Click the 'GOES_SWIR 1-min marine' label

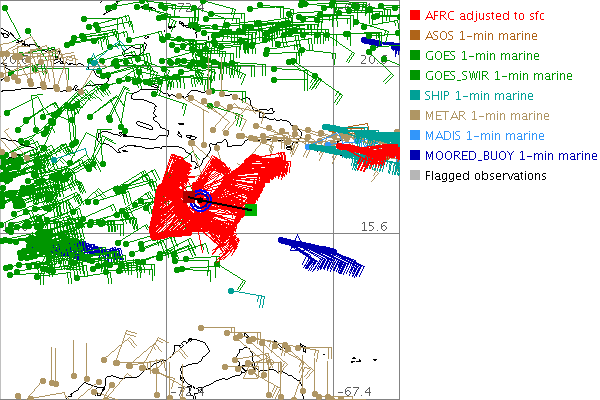pos(498,76)
